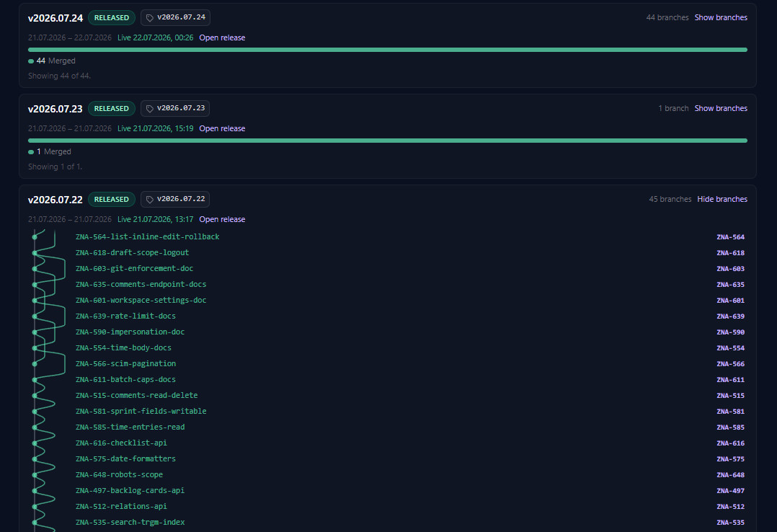777x532 pixels.
Task: Open branch ZNA-616-checklist-api
Action: (x=121, y=443)
